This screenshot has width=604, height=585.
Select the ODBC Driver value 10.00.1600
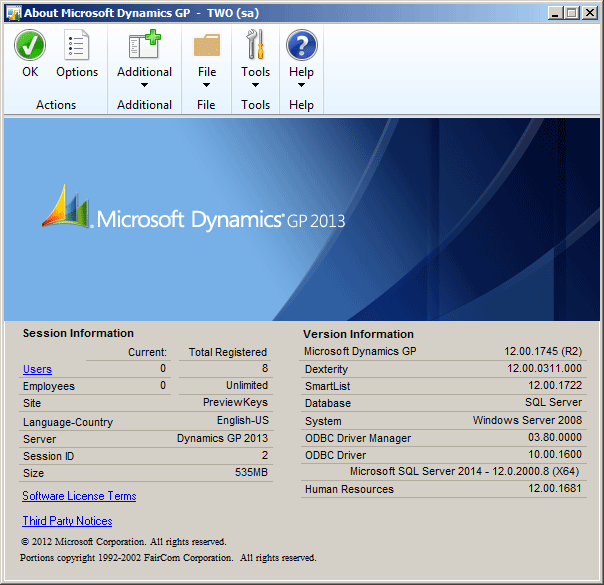click(555, 454)
